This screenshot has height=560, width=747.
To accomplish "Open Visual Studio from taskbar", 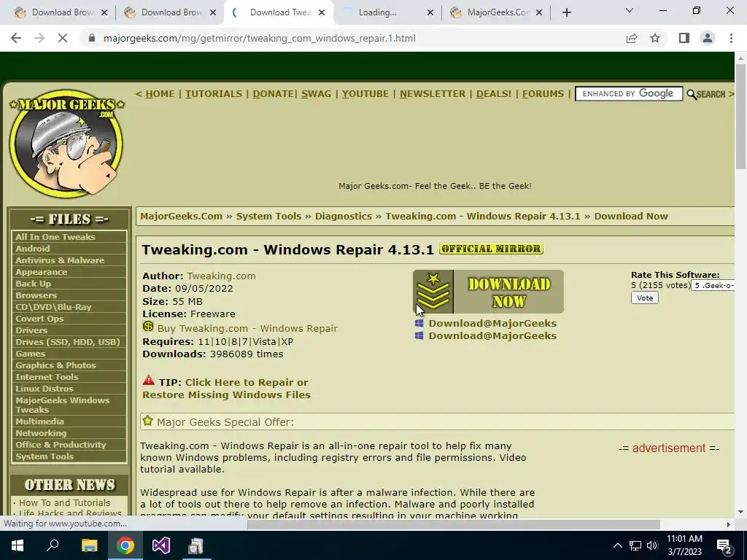I will click(x=161, y=545).
